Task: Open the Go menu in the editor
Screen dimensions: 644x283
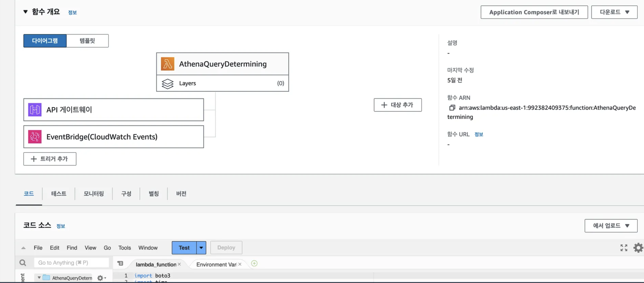Action: click(107, 248)
